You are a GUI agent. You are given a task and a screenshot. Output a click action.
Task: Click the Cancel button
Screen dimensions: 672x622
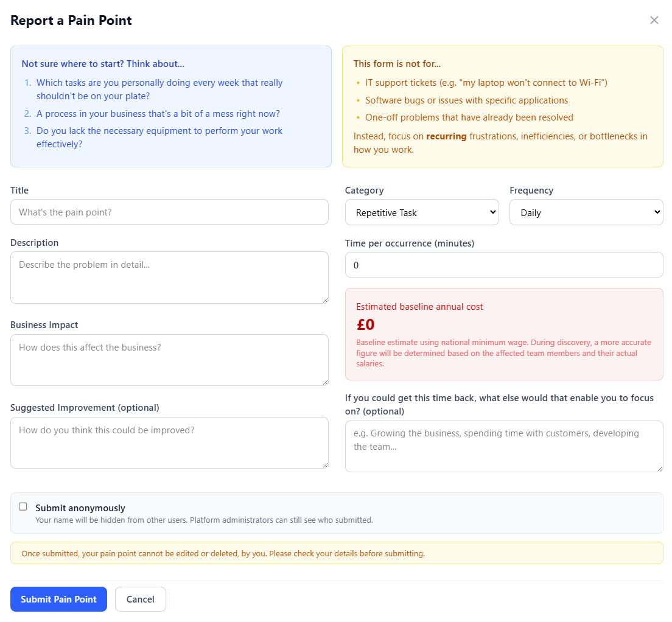tap(141, 599)
